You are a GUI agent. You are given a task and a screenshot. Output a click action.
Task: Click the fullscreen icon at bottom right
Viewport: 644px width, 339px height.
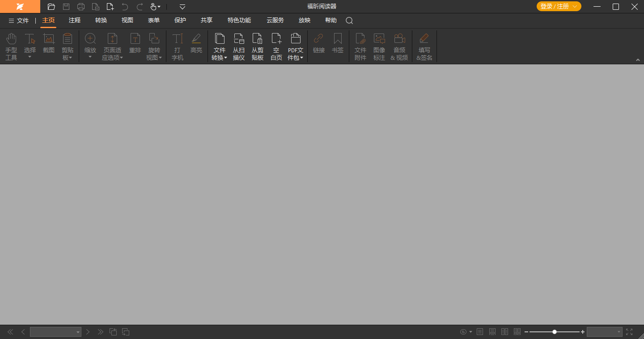(x=629, y=332)
